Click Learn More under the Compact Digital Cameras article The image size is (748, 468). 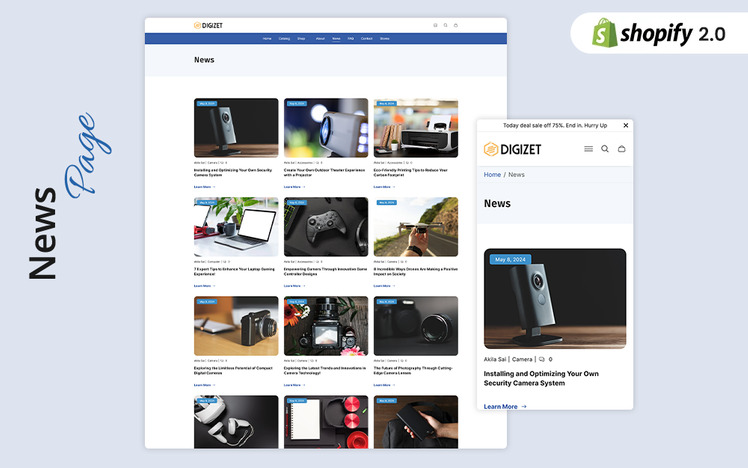click(204, 385)
